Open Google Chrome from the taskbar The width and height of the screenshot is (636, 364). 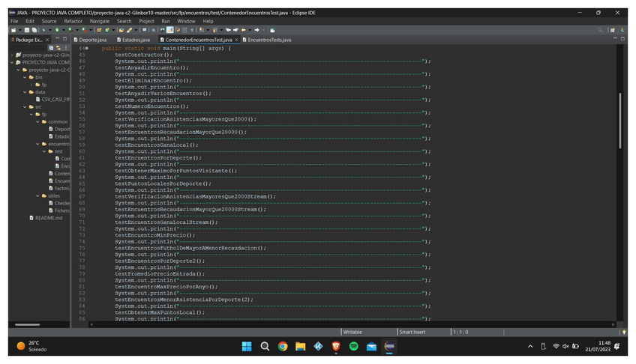pyautogui.click(x=283, y=346)
